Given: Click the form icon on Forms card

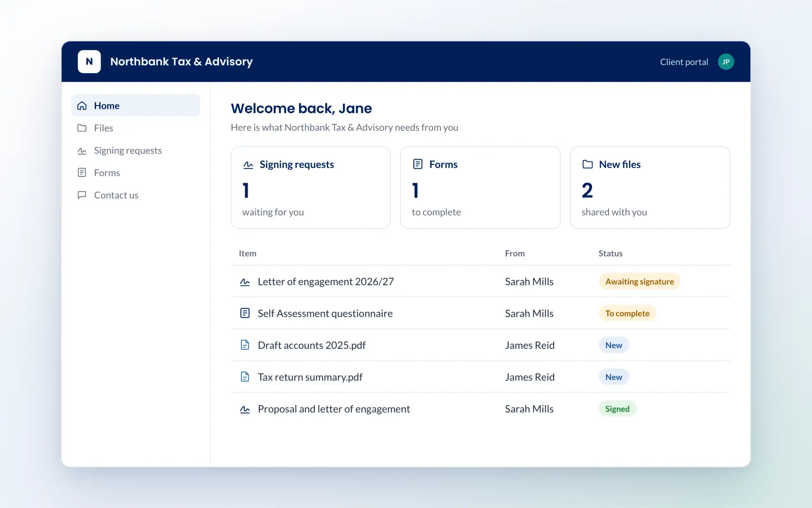Looking at the screenshot, I should point(418,164).
